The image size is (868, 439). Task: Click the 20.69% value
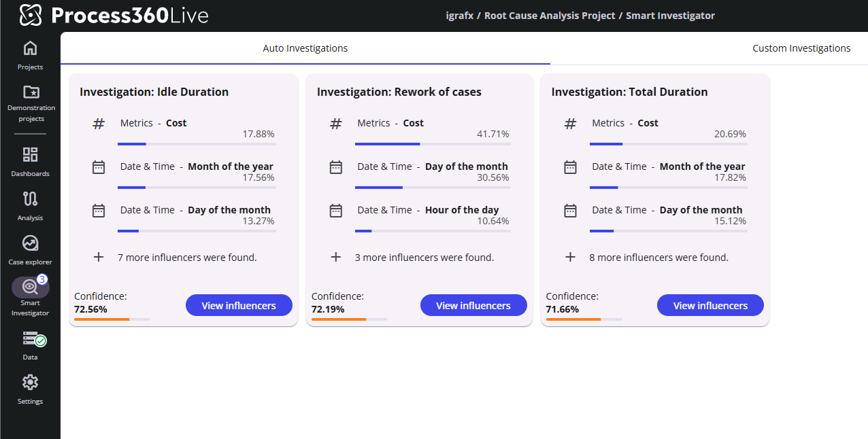tap(730, 134)
